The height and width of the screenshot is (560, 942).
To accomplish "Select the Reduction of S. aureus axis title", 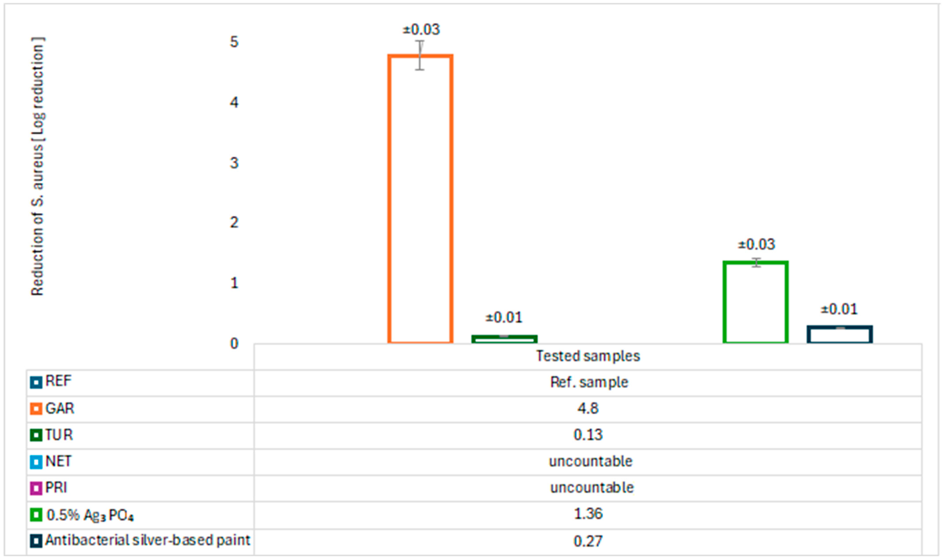I will [x=38, y=166].
